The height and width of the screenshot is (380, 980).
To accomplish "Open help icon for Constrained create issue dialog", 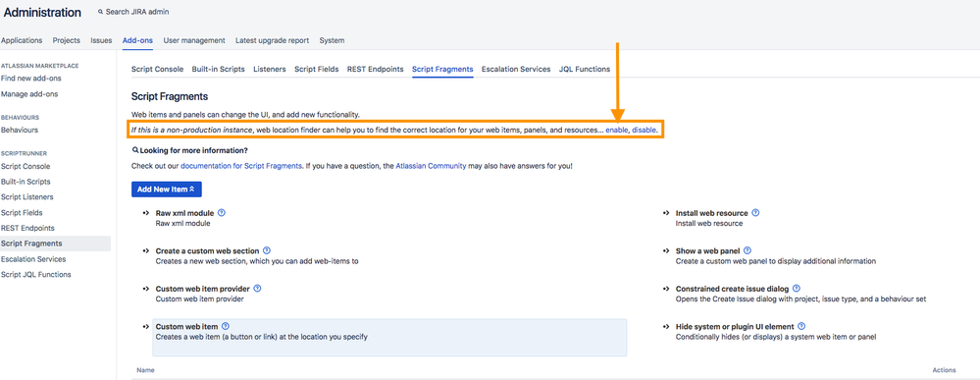I will coord(797,289).
